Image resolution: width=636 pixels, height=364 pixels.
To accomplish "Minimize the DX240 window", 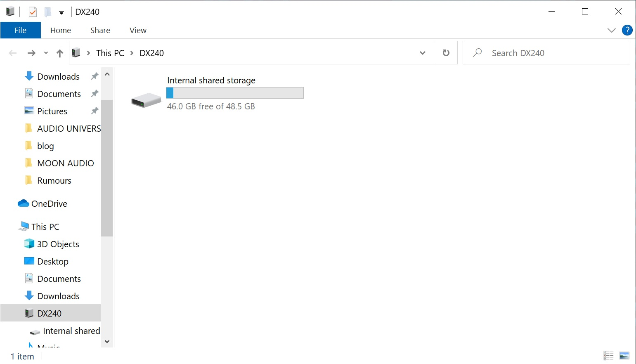I will [x=552, y=12].
